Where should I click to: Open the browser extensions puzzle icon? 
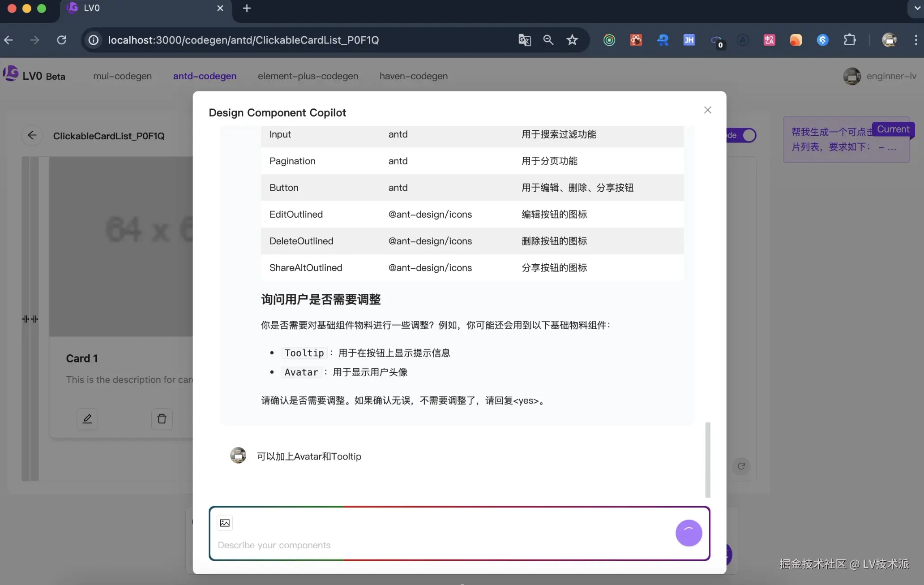pos(850,40)
